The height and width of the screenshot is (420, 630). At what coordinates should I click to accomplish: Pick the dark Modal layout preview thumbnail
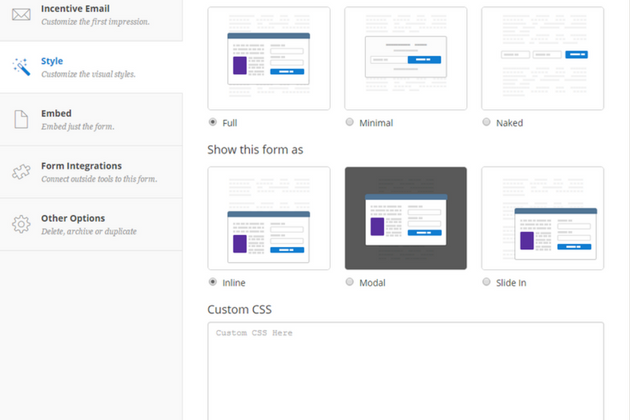coord(406,218)
